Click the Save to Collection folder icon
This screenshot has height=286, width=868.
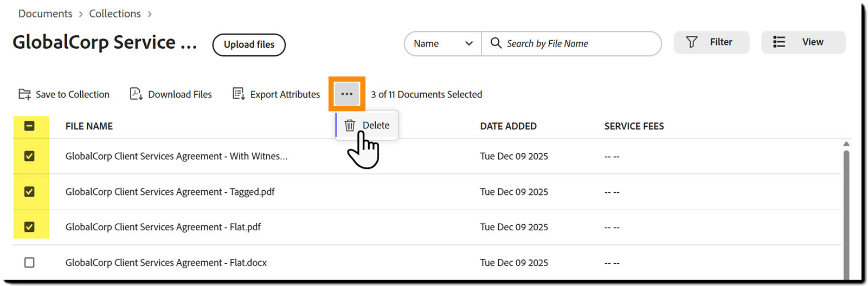(24, 94)
